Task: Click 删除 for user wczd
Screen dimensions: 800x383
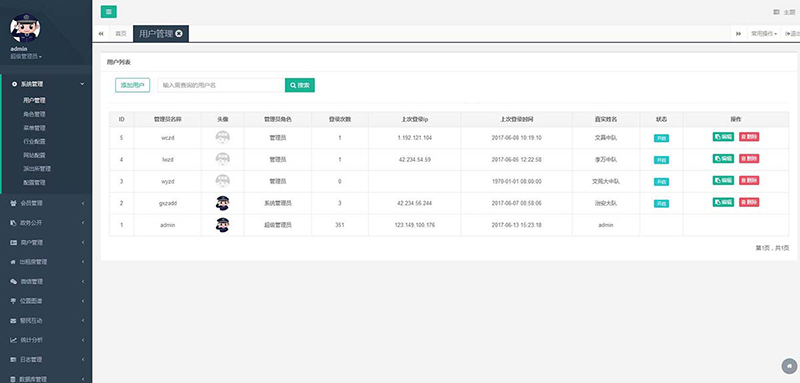Action: pos(749,137)
